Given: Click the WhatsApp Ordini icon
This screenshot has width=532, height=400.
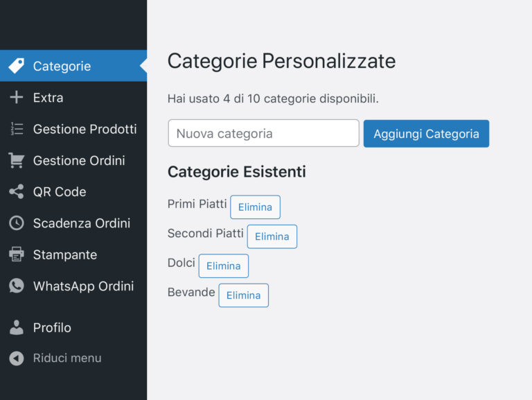Looking at the screenshot, I should (x=17, y=286).
